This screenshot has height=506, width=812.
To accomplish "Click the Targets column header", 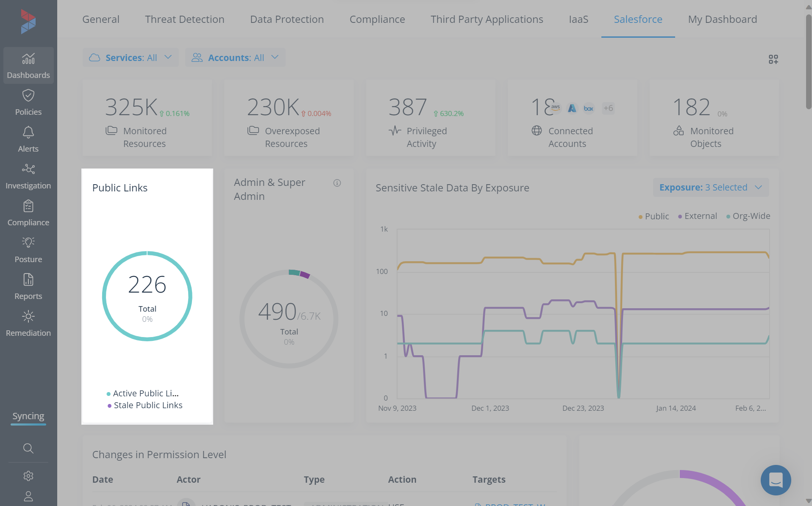I will (x=489, y=479).
